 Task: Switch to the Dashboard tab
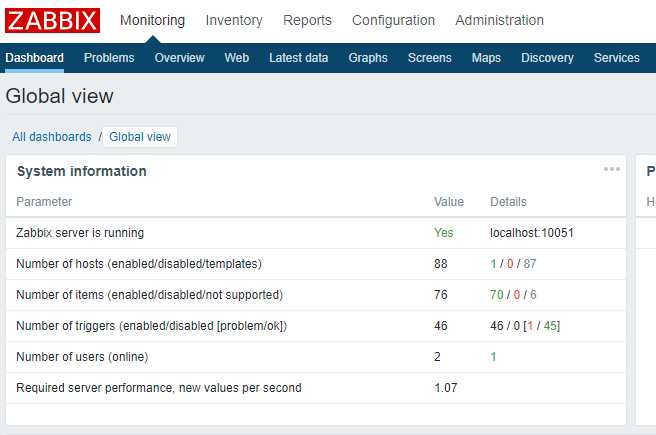point(34,58)
